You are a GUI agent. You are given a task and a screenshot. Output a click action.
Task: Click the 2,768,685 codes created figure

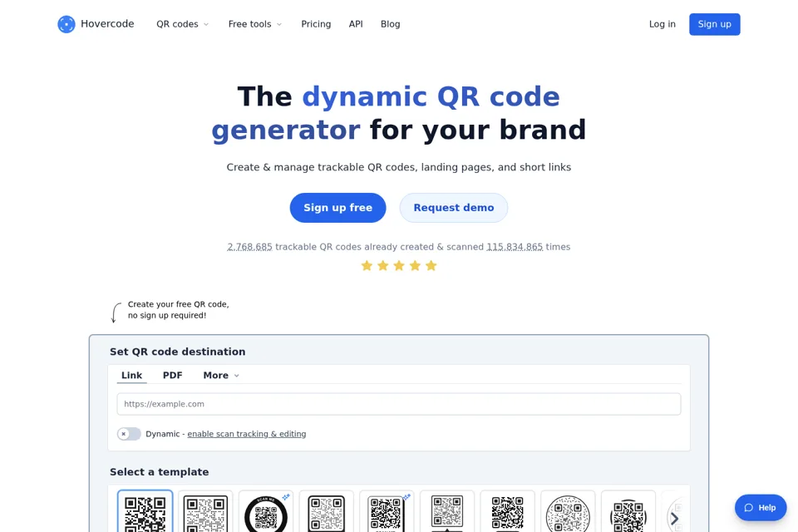249,247
